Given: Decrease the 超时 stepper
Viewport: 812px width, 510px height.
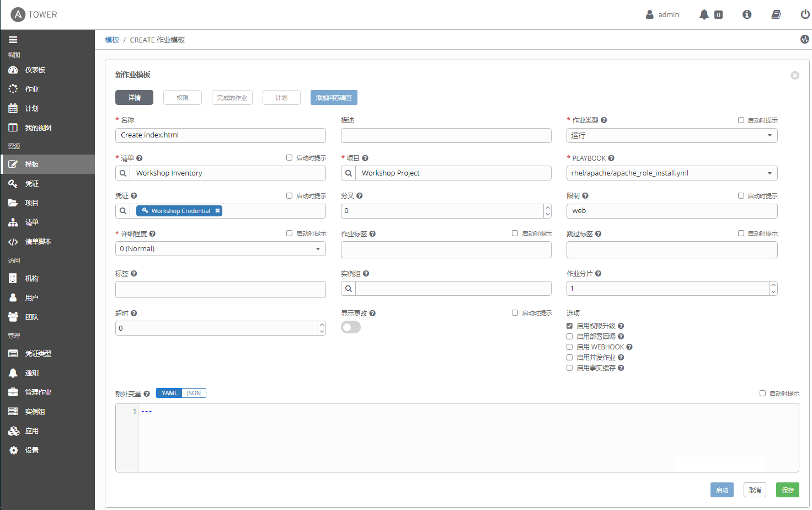Looking at the screenshot, I should tap(322, 331).
